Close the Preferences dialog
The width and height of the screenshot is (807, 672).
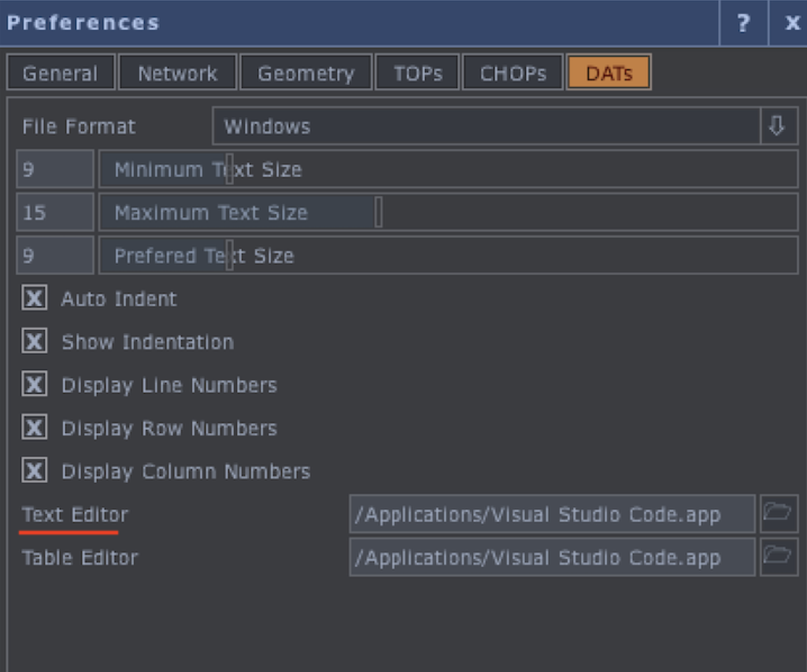[792, 23]
